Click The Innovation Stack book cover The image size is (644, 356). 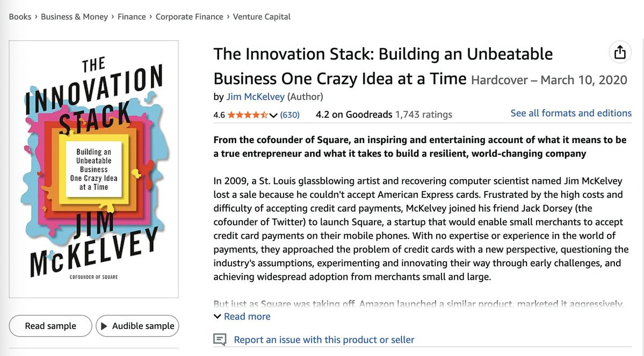[x=94, y=169]
